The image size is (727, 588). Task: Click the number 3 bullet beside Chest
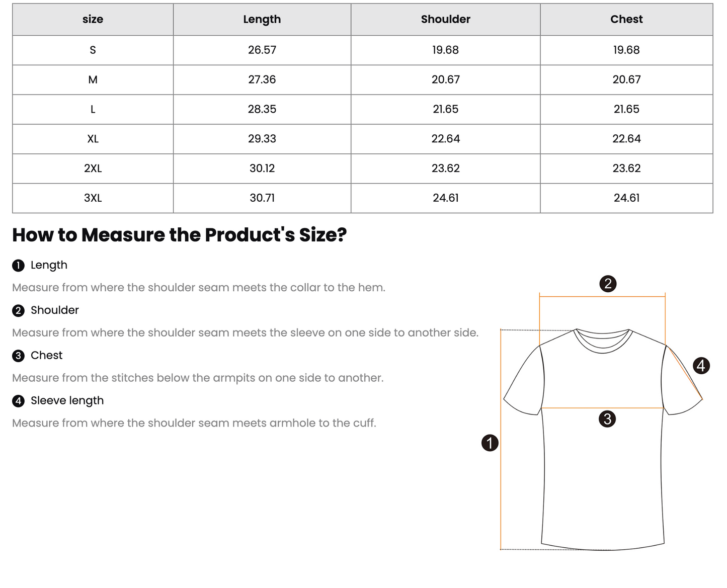coord(18,356)
